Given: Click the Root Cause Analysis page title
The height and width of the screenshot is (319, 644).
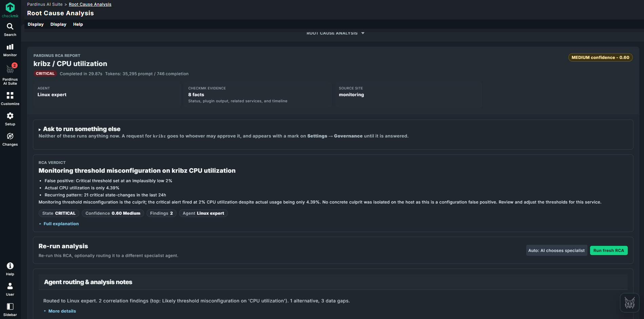Looking at the screenshot, I should click(60, 13).
